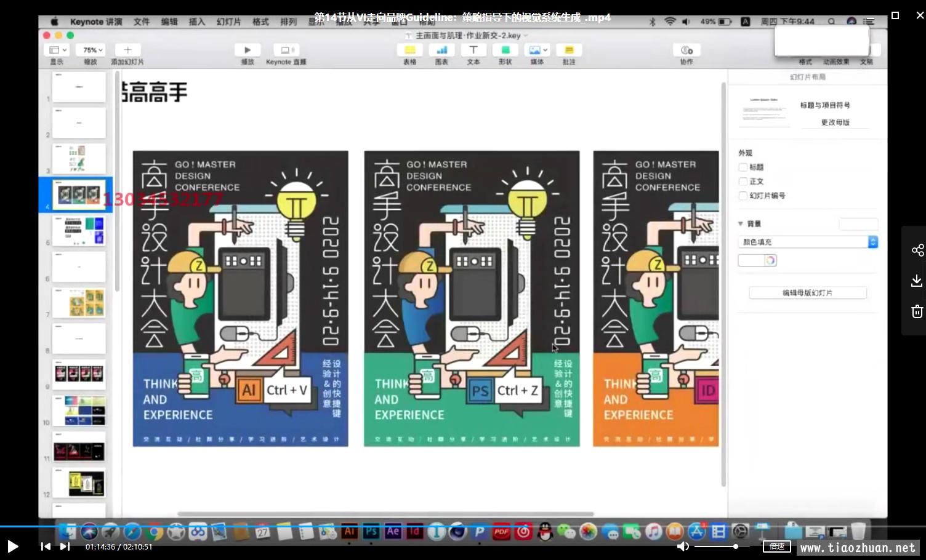Click the 添加幻灯片 plus icon
The width and height of the screenshot is (926, 560).
click(x=127, y=50)
